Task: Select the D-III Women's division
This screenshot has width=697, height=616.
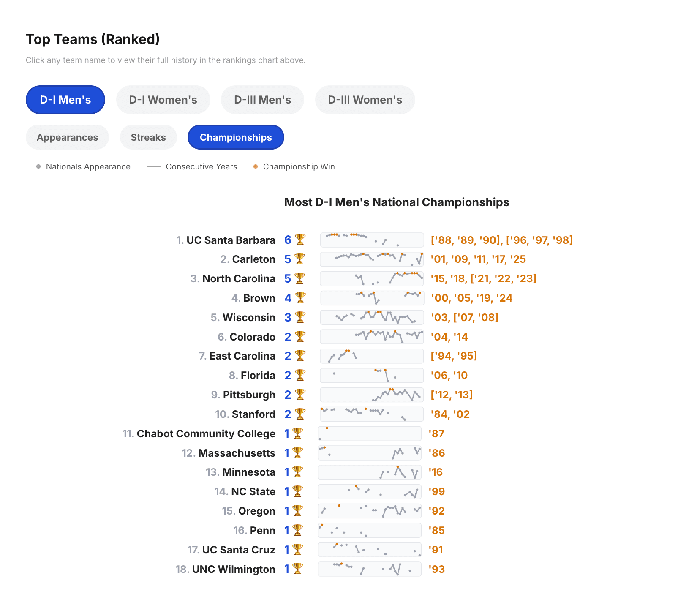Action: click(x=365, y=100)
